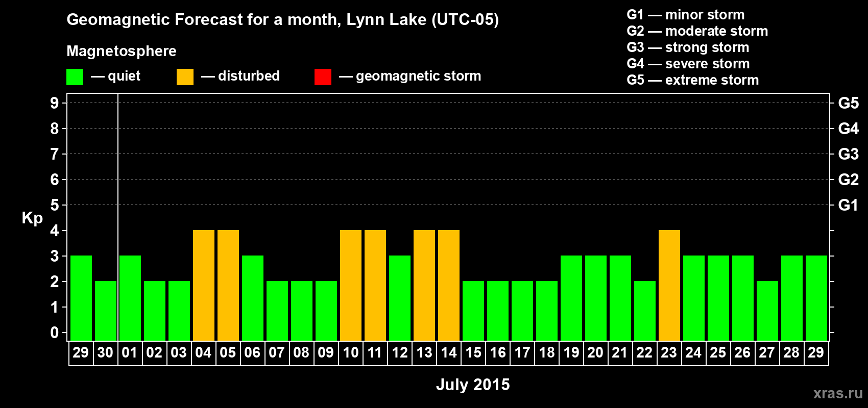Click the date label 21

coord(620,353)
